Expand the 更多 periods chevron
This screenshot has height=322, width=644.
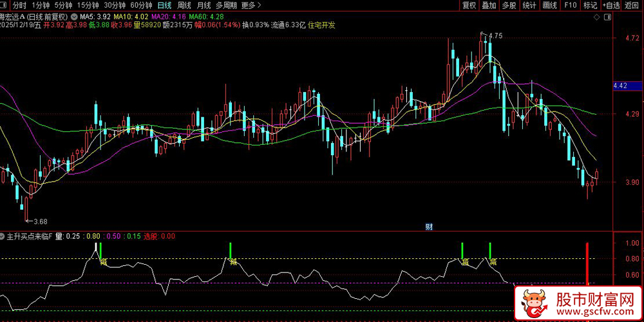click(258, 5)
